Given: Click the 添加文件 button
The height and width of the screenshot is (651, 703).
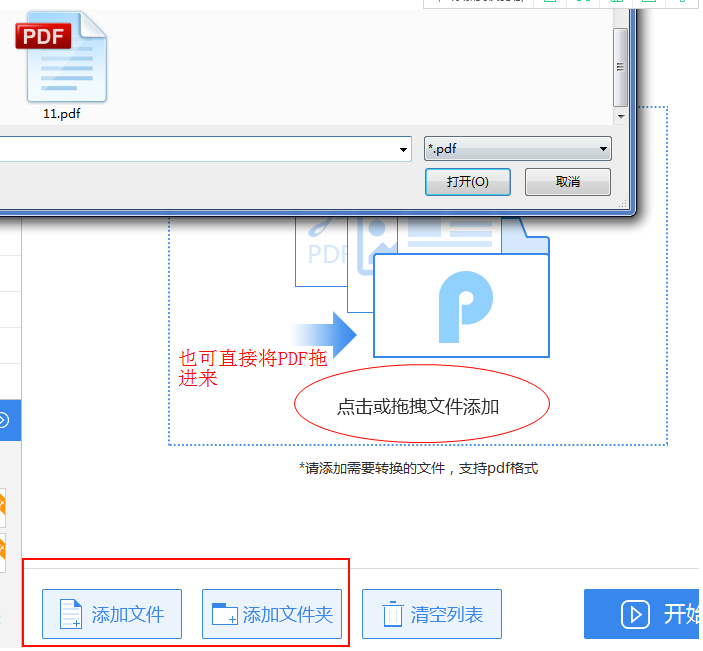Looking at the screenshot, I should (x=112, y=614).
